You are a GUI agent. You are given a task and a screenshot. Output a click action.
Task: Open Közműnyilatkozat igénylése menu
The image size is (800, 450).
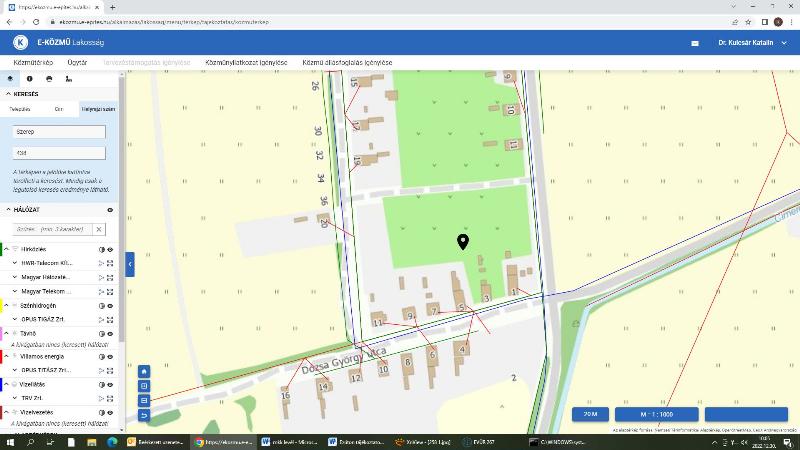[246, 62]
